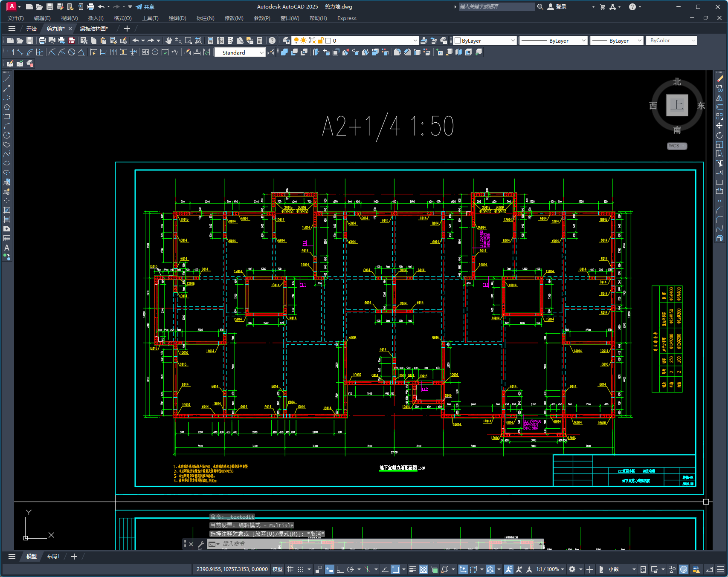Image resolution: width=728 pixels, height=577 pixels.
Task: Select the Erase tool at top right
Action: tap(719, 79)
